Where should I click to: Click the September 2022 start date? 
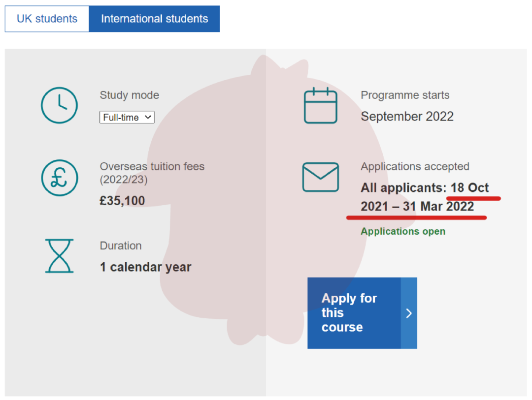(407, 117)
